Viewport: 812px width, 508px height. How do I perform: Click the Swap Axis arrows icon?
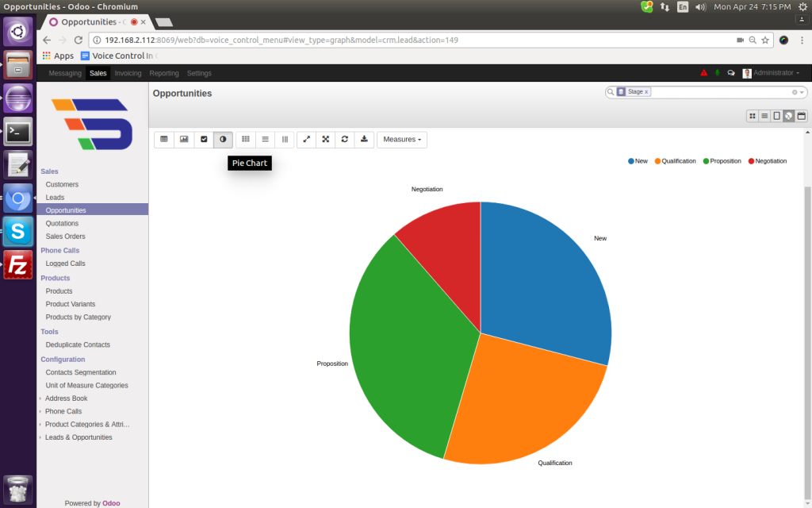[x=306, y=139]
